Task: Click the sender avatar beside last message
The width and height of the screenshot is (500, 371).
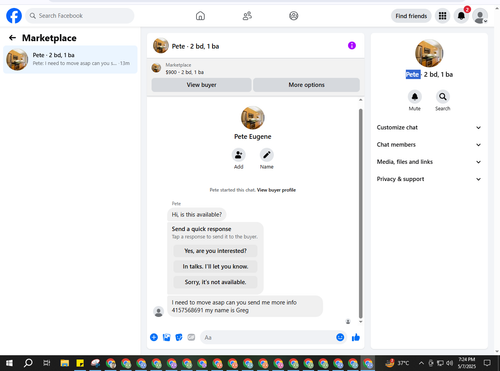Action: 159,312
